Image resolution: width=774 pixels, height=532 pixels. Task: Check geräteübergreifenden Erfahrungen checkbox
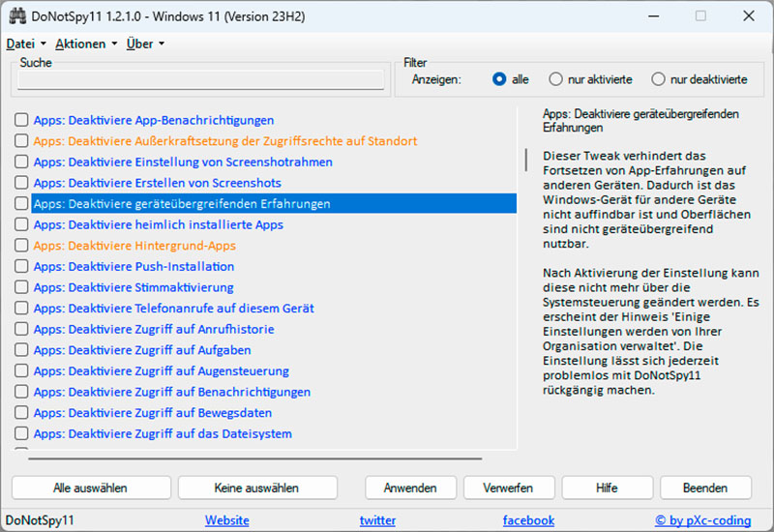click(21, 203)
